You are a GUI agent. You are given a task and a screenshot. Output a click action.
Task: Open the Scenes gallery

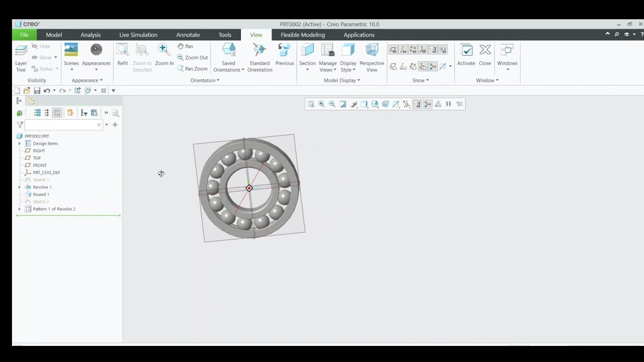pyautogui.click(x=71, y=57)
